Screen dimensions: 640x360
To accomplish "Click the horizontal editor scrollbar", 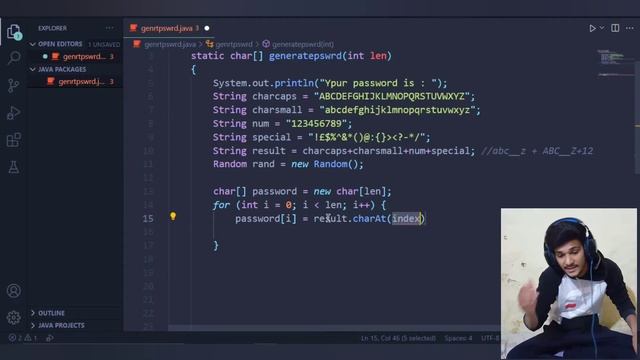I will point(334,328).
